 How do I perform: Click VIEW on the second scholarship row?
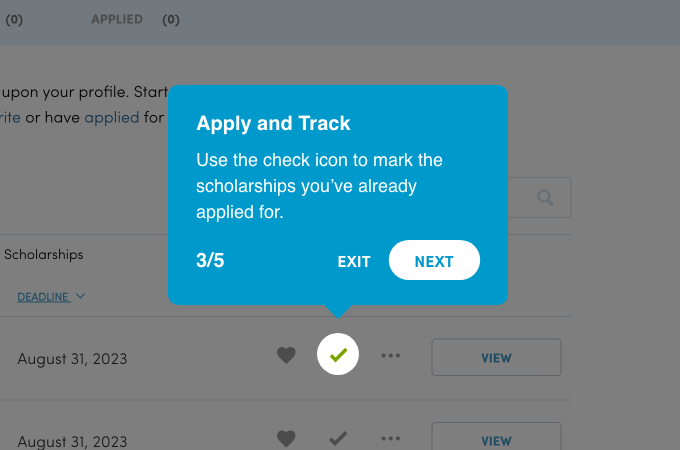click(x=496, y=439)
